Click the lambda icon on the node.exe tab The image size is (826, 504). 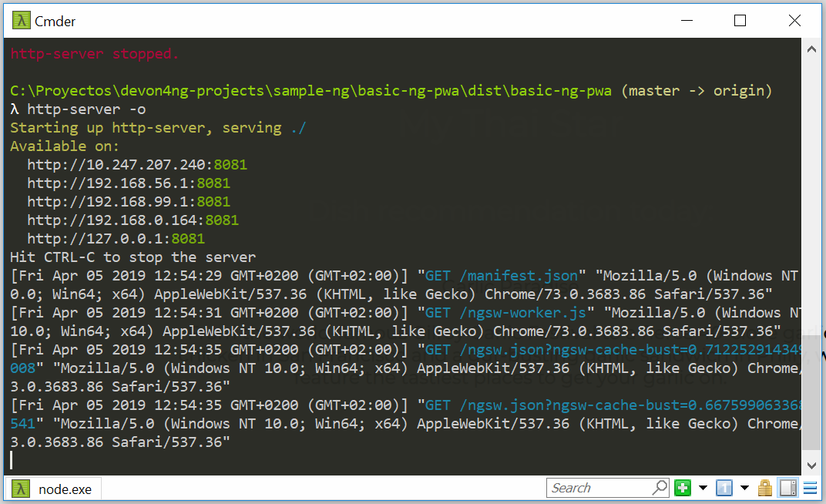(x=21, y=488)
